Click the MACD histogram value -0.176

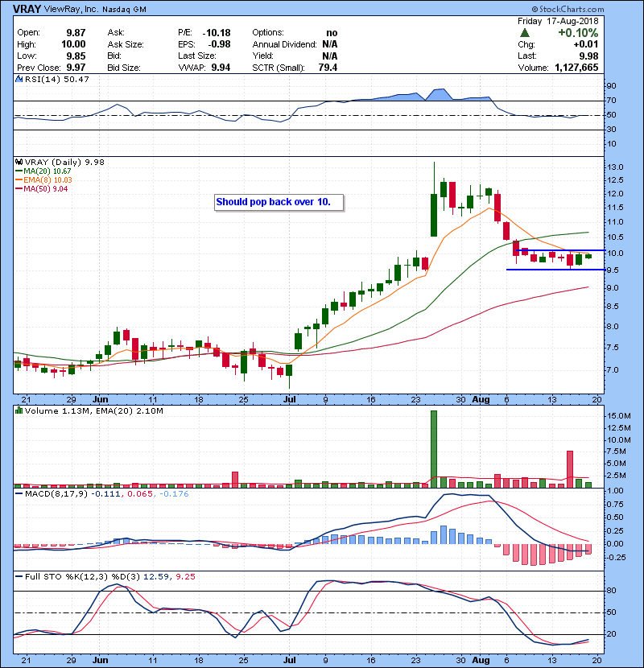point(173,494)
